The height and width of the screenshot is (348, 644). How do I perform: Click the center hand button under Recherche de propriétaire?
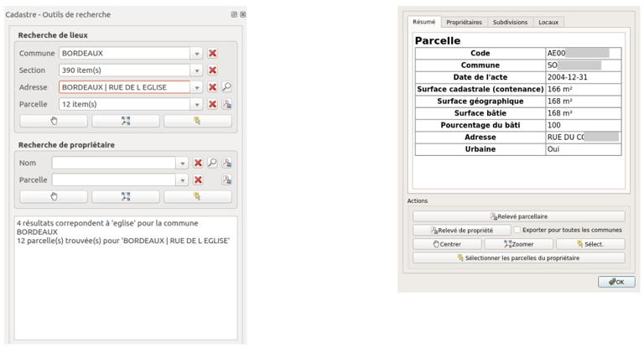(x=54, y=196)
